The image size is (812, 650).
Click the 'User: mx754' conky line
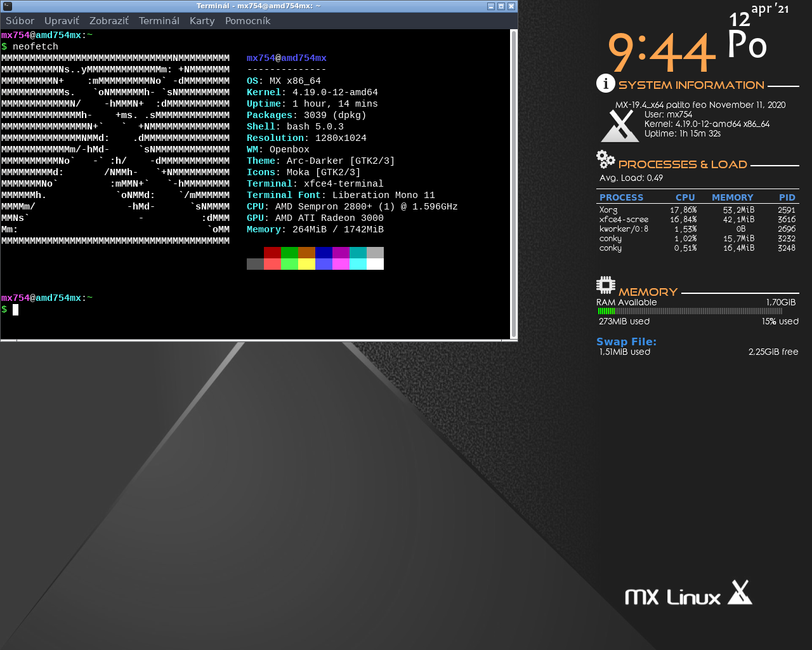(x=668, y=115)
